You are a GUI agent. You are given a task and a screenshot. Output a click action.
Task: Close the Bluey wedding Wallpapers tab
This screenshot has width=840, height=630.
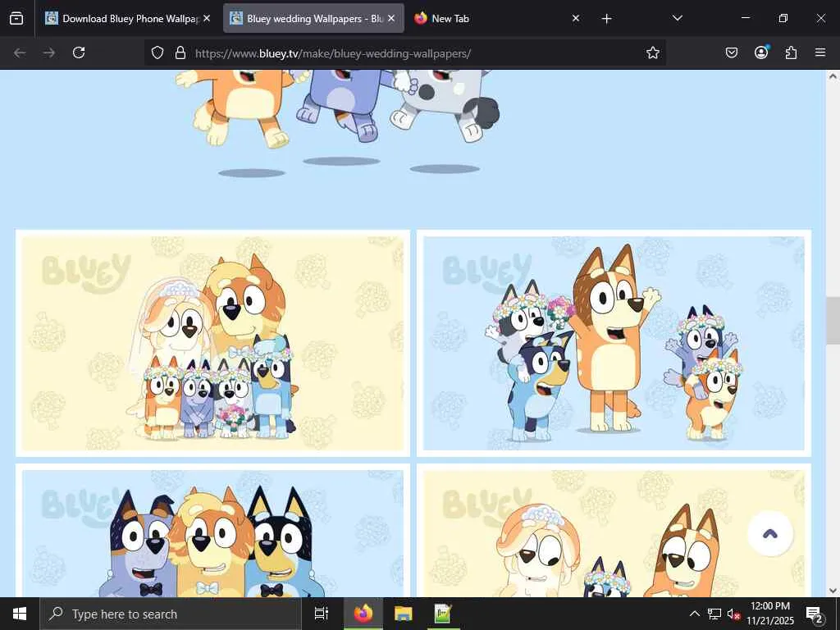point(391,18)
